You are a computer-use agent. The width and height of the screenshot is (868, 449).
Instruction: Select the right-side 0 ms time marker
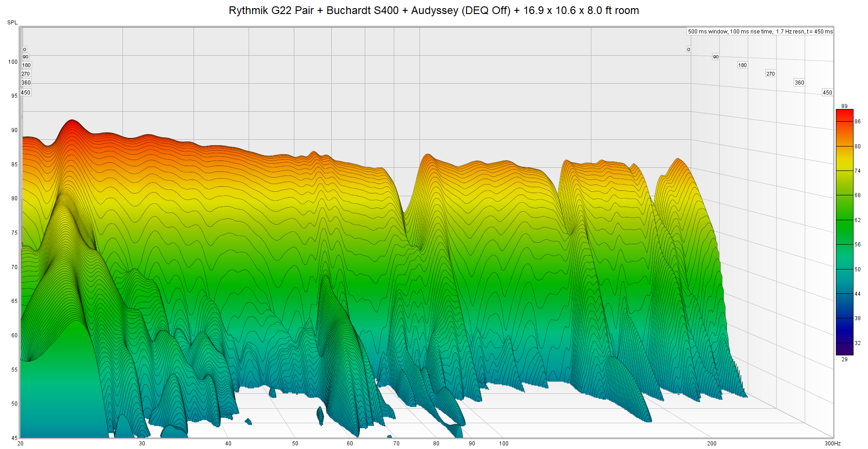689,50
